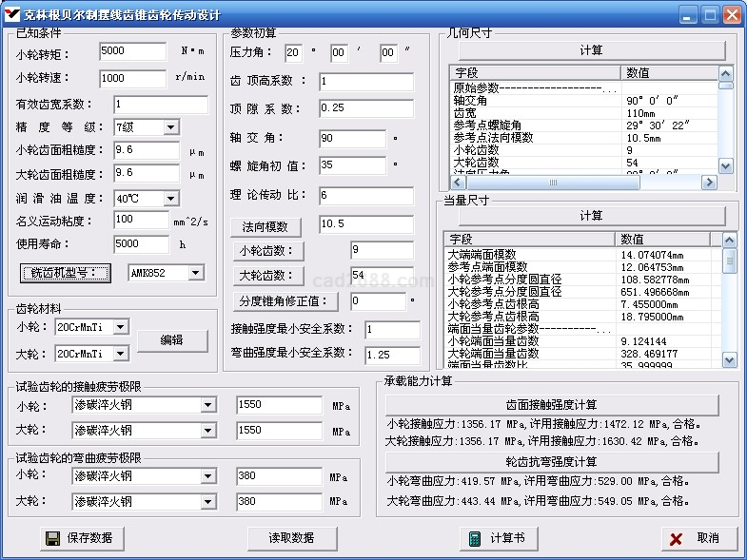
Task: Expand the lubricant oil temperature dropdown
Action: coord(170,199)
